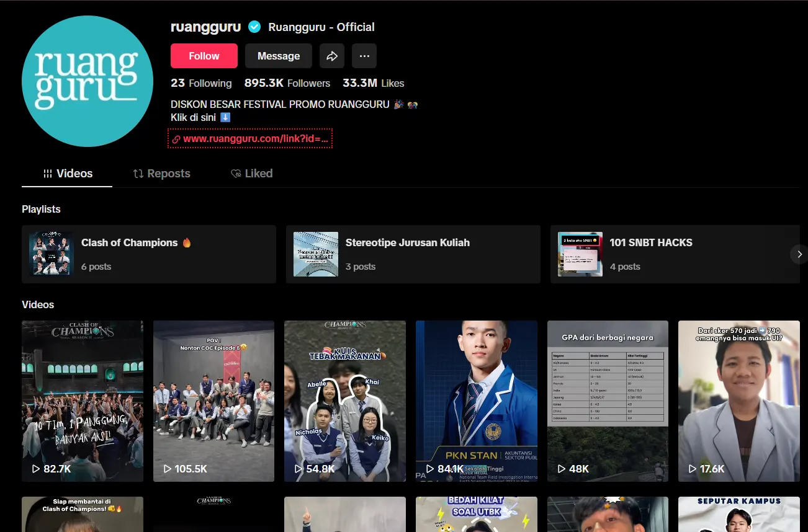Click the play icon beside 48K views
The width and height of the screenshot is (808, 532).
(561, 469)
